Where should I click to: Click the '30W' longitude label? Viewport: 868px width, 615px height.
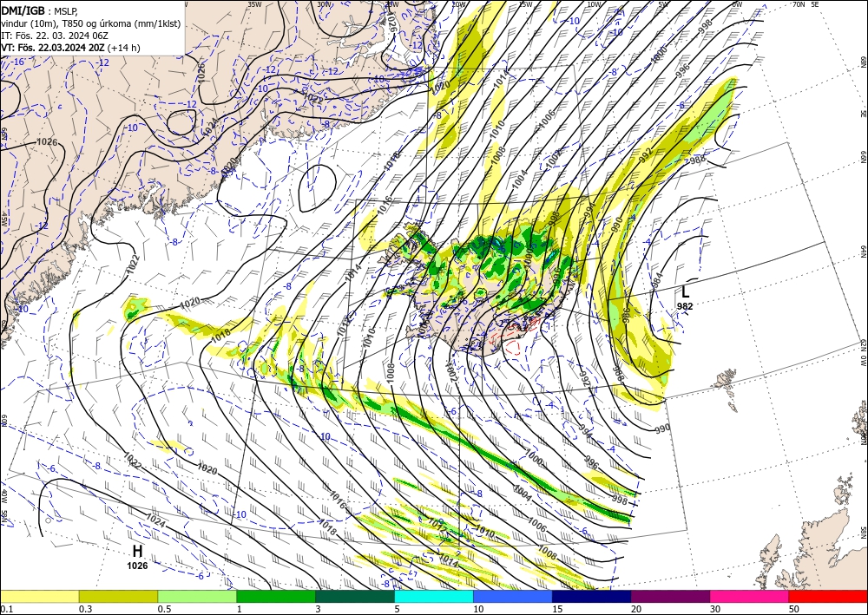pos(325,3)
